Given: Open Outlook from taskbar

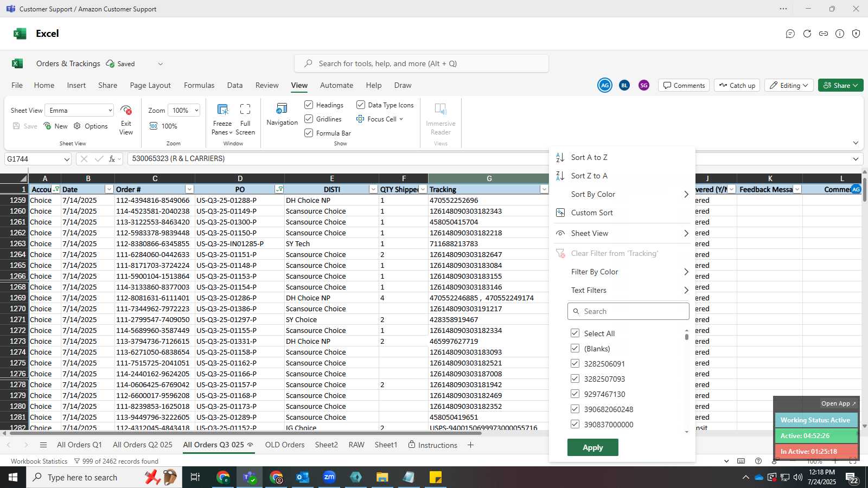Looking at the screenshot, I should [302, 477].
